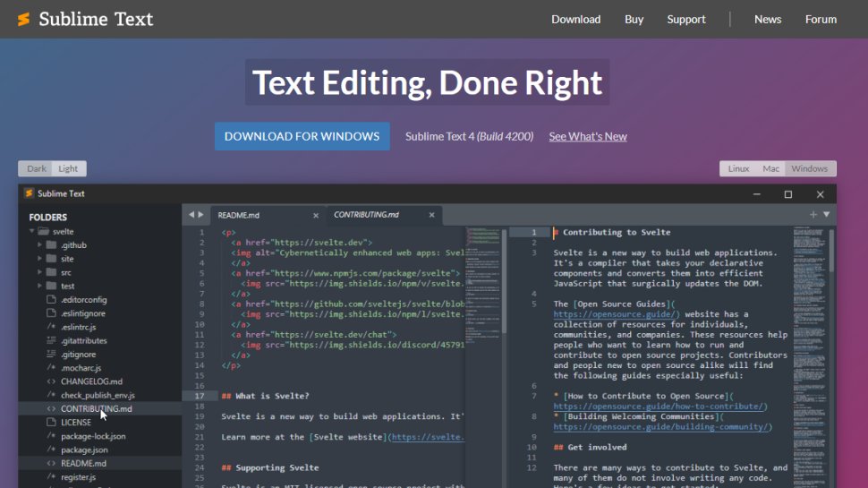Open the See What's New link

tap(588, 136)
